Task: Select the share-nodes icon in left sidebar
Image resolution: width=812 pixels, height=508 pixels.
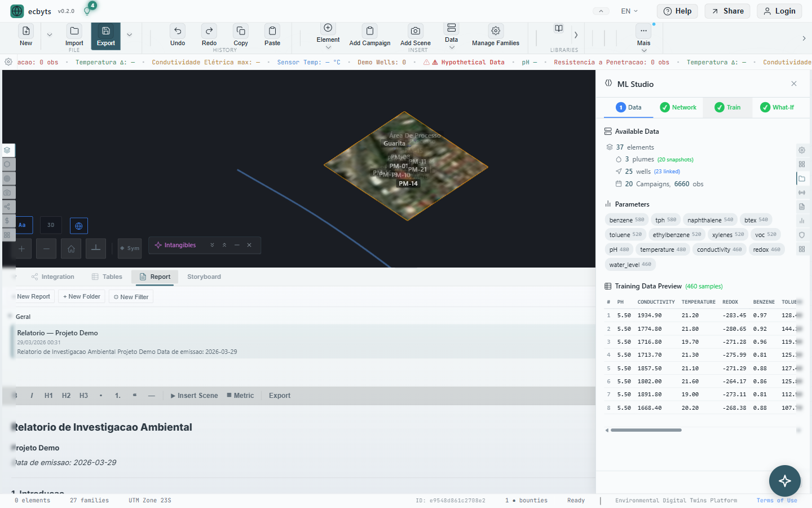Action: coord(7,207)
